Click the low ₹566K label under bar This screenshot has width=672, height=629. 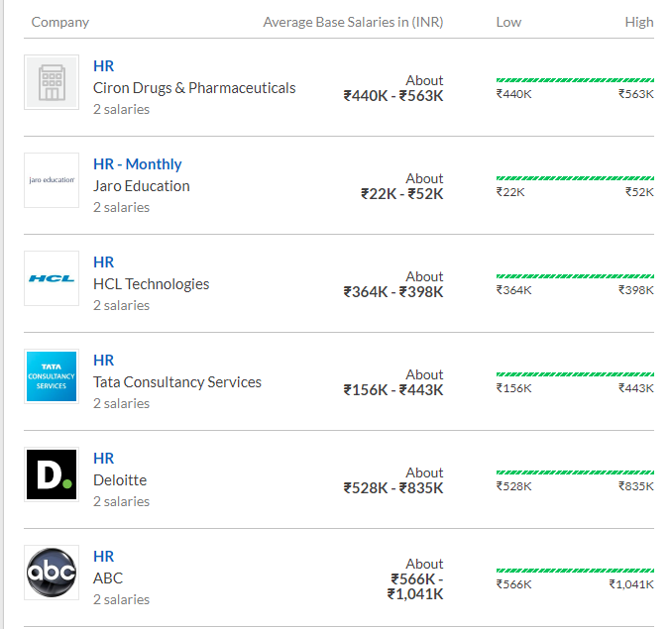(513, 584)
